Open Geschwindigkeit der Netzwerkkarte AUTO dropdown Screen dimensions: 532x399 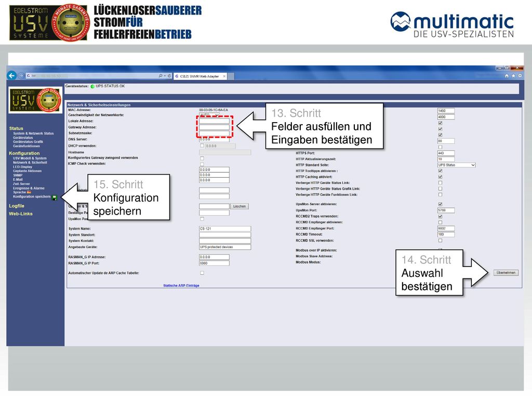click(209, 115)
